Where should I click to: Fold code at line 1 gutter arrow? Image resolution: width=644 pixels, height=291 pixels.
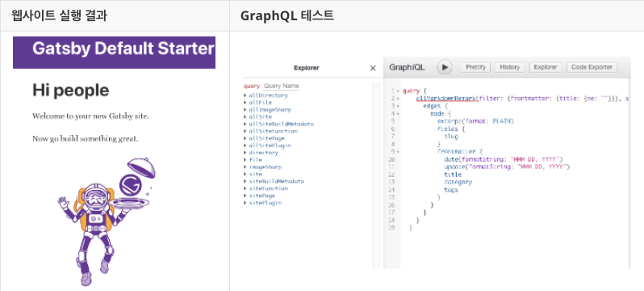(x=398, y=91)
